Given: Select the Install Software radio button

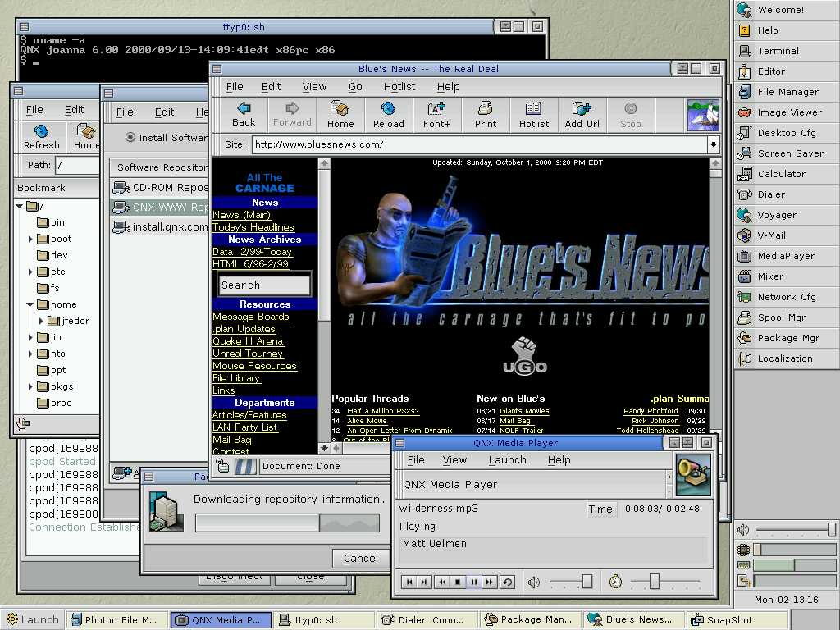Looking at the screenshot, I should pyautogui.click(x=130, y=137).
